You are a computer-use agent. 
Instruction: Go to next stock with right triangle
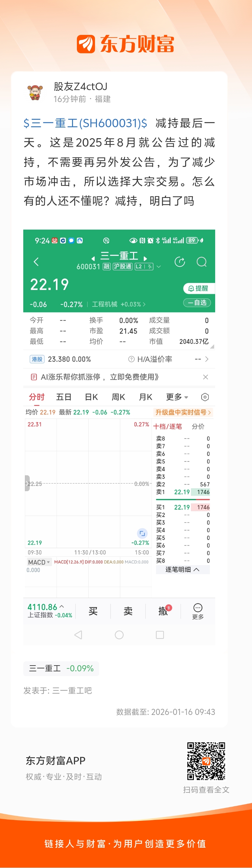(x=145, y=258)
